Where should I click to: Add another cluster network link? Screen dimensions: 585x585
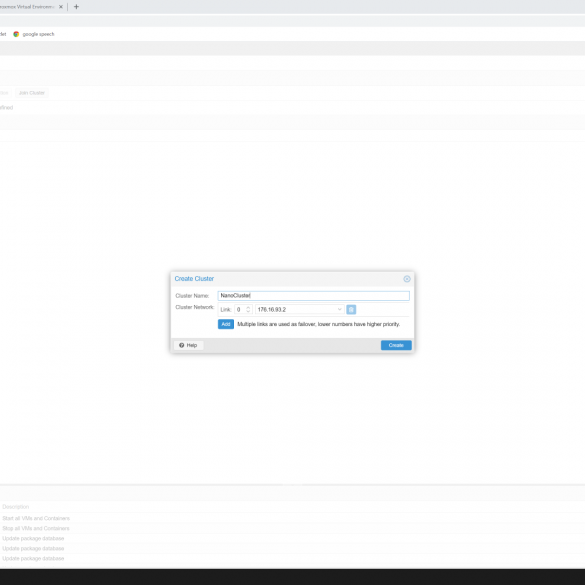point(226,324)
